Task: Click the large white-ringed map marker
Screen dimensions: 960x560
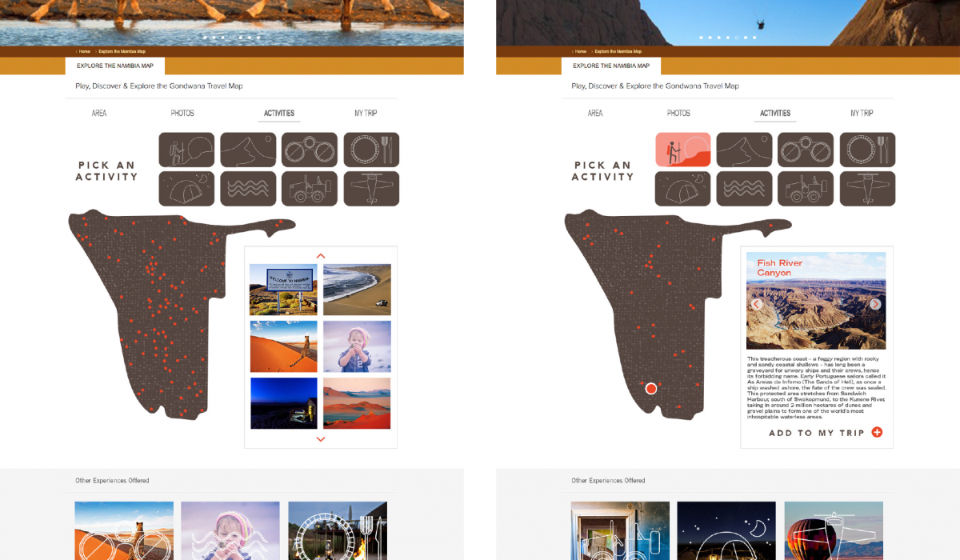Action: [651, 389]
